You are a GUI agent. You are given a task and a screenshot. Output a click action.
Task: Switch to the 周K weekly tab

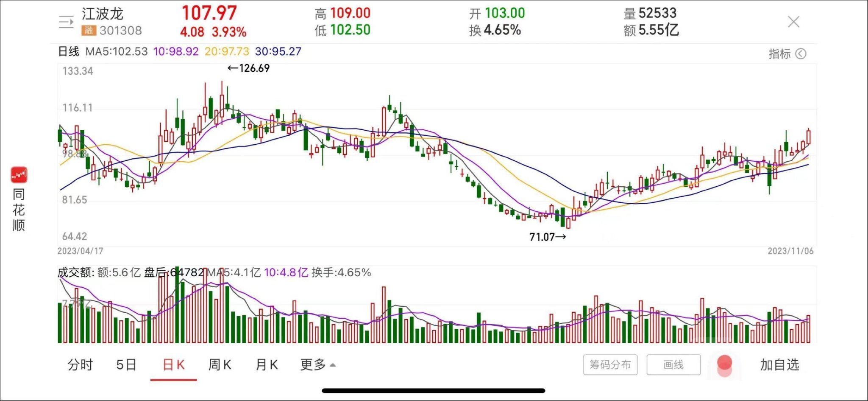click(220, 365)
